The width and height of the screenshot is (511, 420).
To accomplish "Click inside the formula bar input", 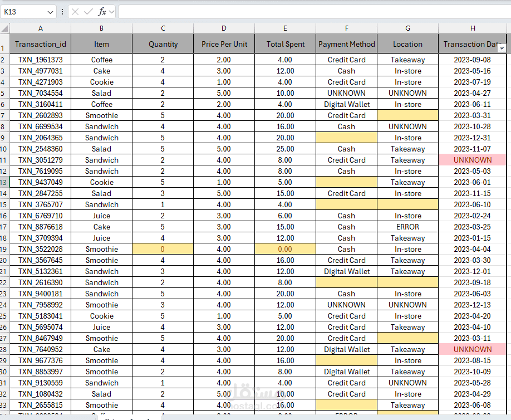I will (x=315, y=12).
